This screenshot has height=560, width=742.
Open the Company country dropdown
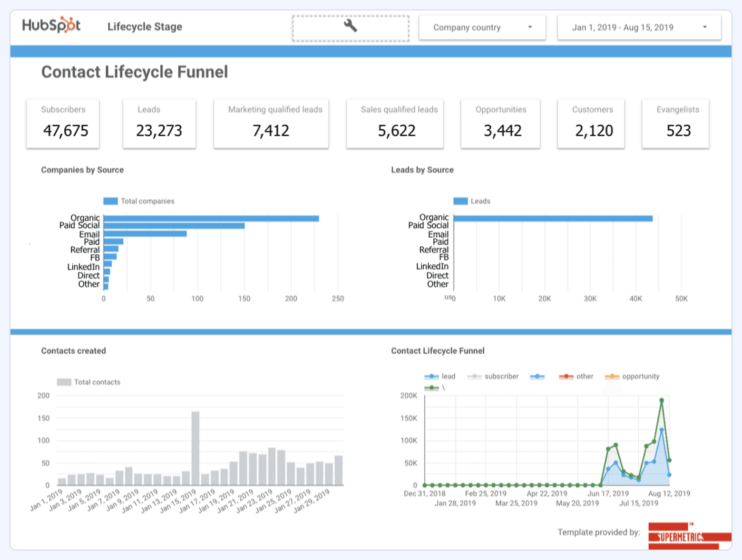point(481,27)
